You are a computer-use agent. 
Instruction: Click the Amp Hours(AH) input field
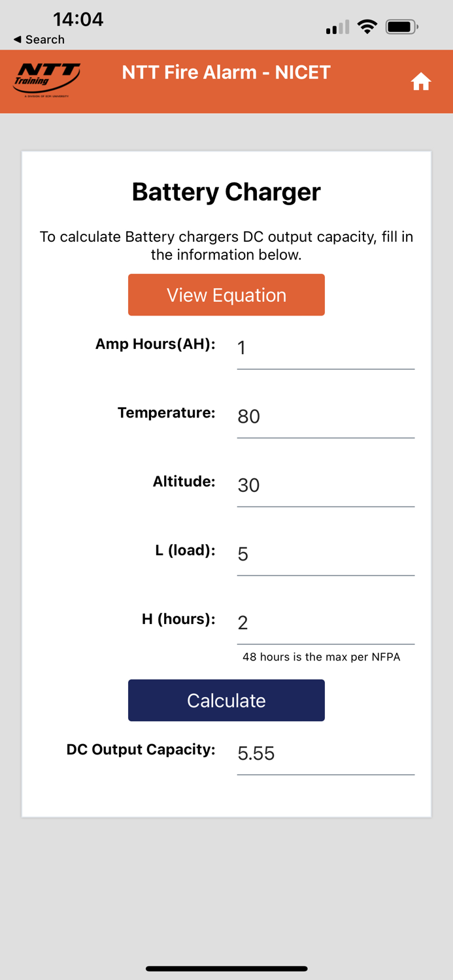point(325,350)
